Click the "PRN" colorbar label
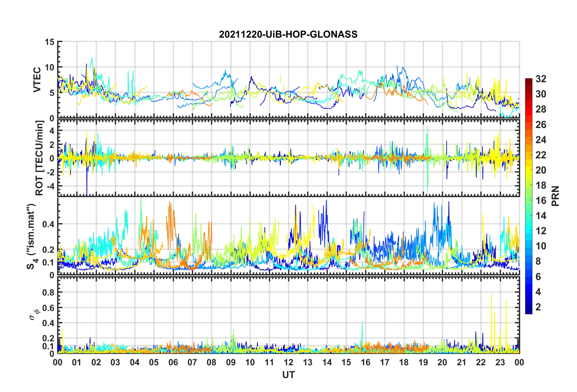Screen dimensions: 577x392 555,196
